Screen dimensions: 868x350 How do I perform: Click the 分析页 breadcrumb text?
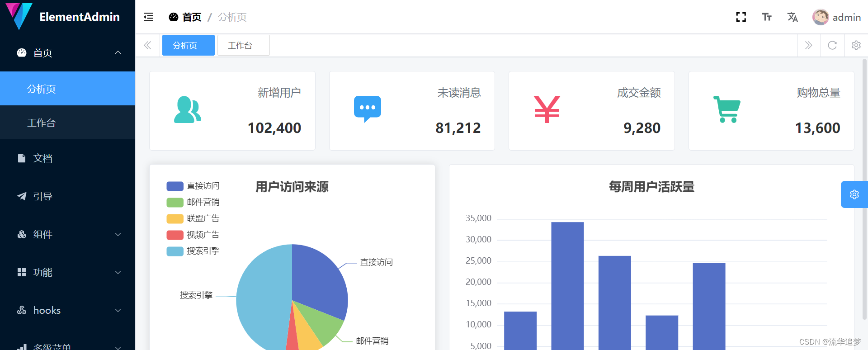pyautogui.click(x=232, y=17)
